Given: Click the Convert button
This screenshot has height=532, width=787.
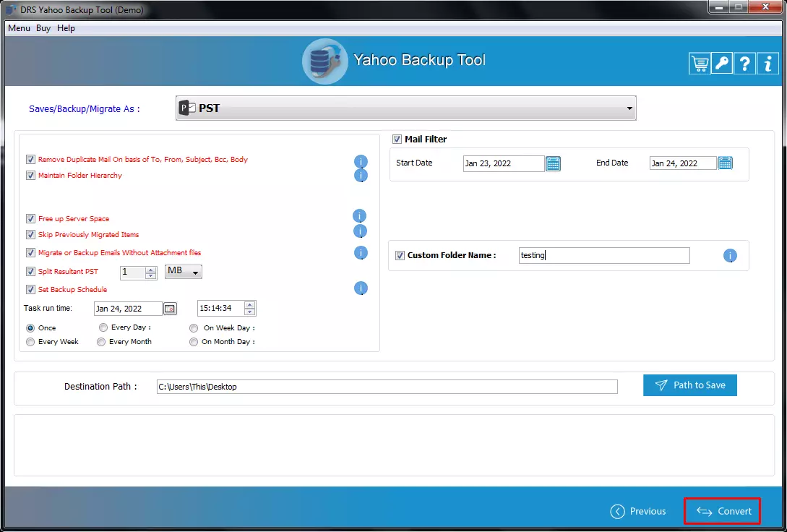Looking at the screenshot, I should click(723, 511).
